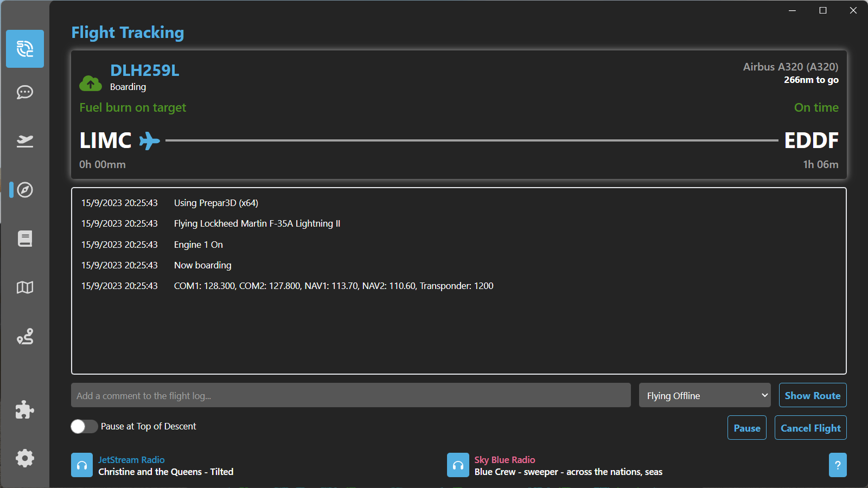
Task: Enable Pause at Top of Descent switch
Action: [x=84, y=427]
